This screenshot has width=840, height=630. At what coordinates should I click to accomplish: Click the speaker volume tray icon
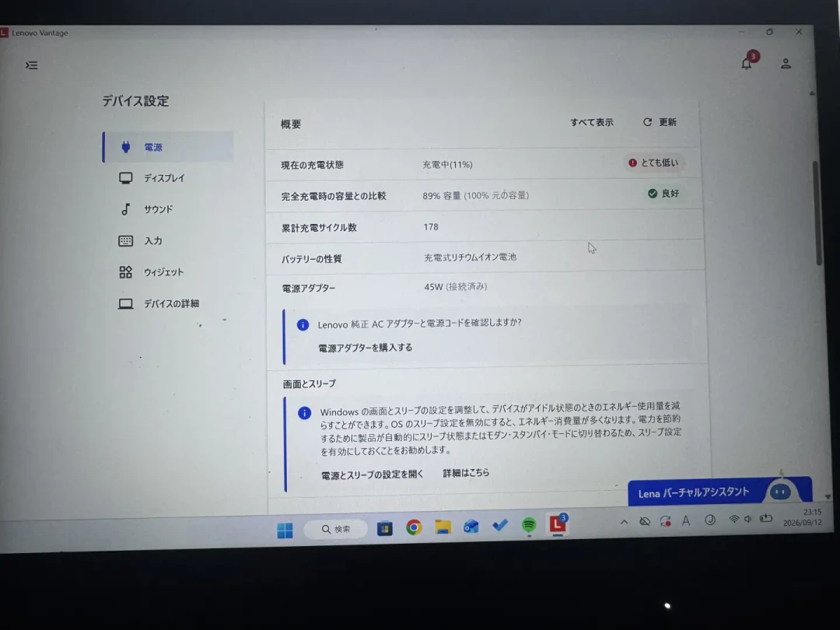(x=748, y=519)
